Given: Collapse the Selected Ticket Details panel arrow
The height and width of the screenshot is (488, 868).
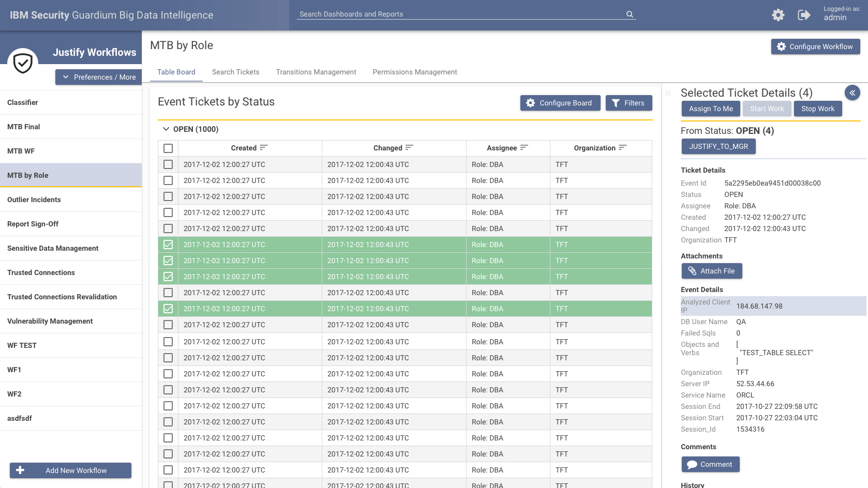Looking at the screenshot, I should click(x=852, y=93).
